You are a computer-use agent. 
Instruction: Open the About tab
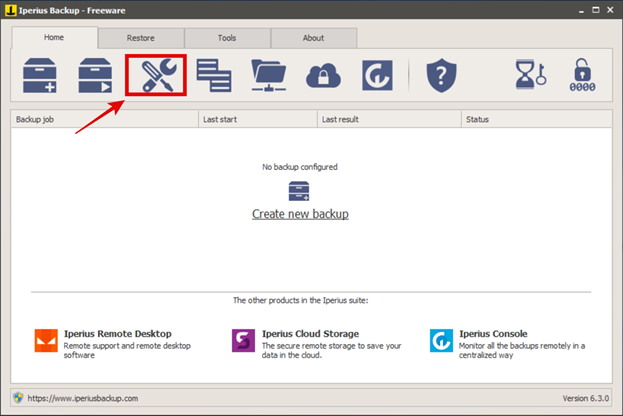pyautogui.click(x=313, y=38)
